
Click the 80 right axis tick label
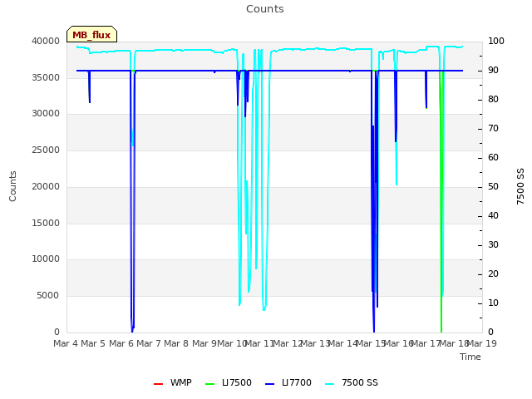pyautogui.click(x=493, y=100)
